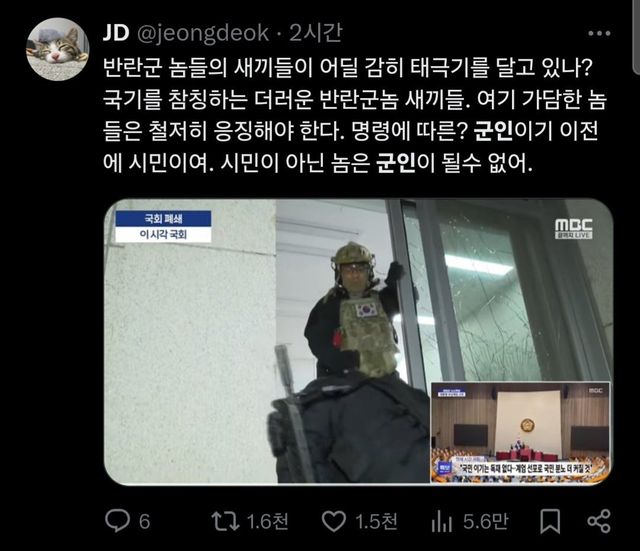The width and height of the screenshot is (640, 551).
Task: Open the @jeongdeok handle link
Action: tap(202, 33)
